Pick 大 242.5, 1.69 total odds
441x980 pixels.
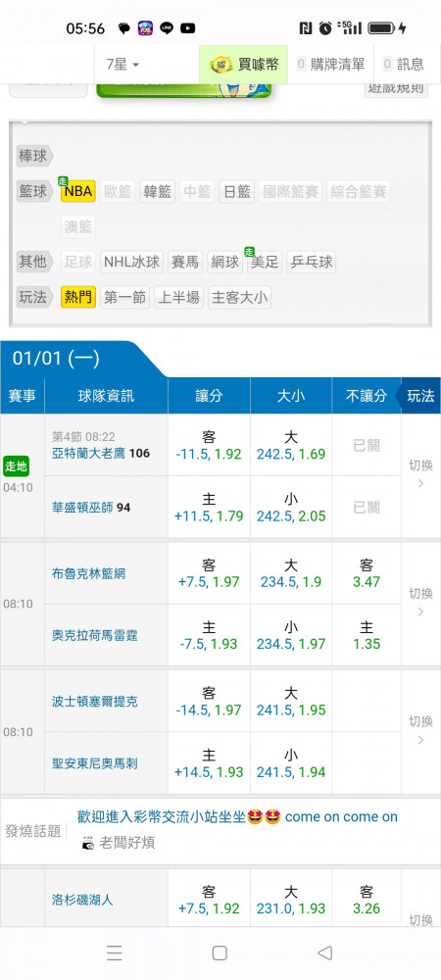[x=290, y=445]
